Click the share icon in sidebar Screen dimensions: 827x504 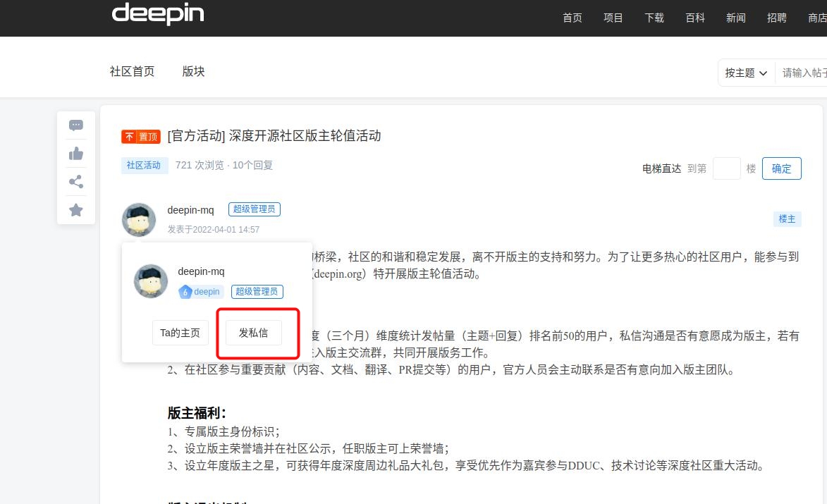click(76, 182)
